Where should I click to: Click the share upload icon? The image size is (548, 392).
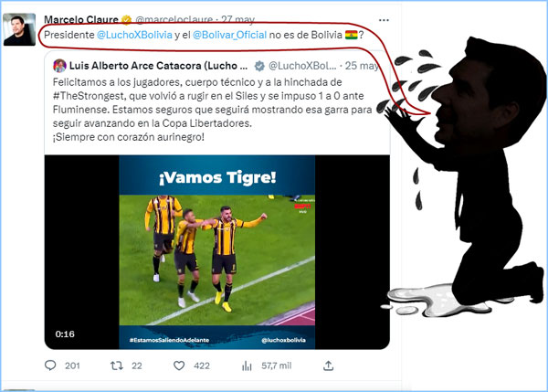click(x=328, y=366)
